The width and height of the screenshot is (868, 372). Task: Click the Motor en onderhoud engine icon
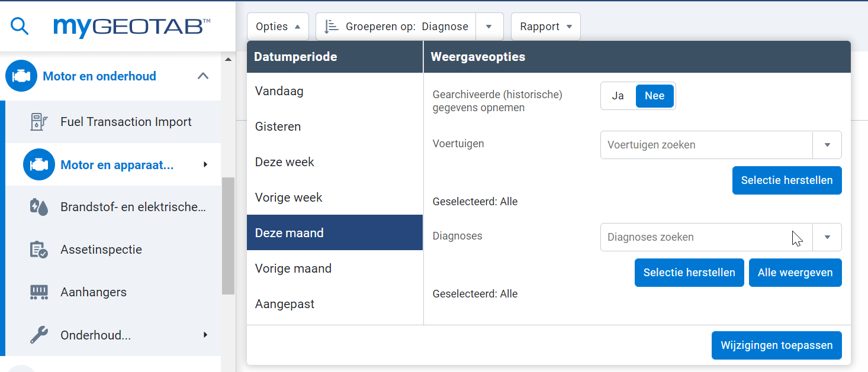(x=21, y=76)
